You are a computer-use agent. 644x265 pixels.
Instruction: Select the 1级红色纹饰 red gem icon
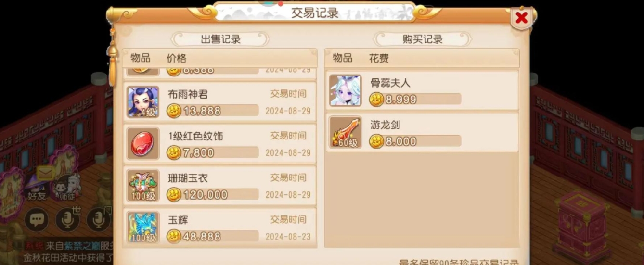tap(143, 144)
